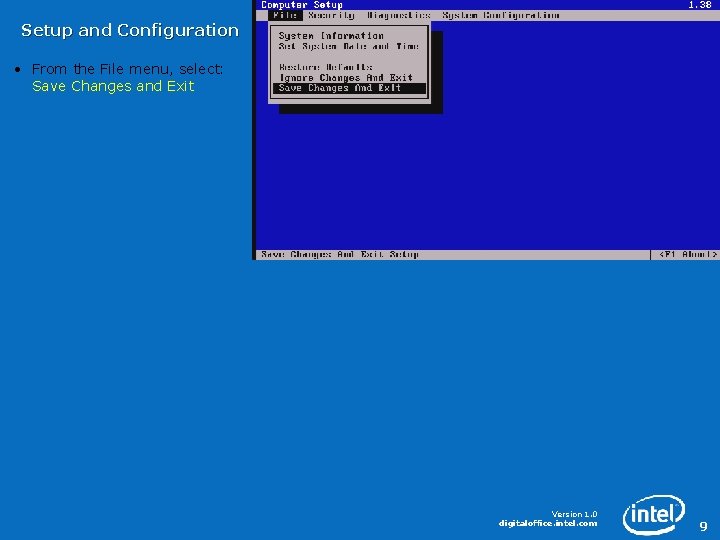
Task: Choose Ignore Changes And Exit
Action: pos(346,78)
